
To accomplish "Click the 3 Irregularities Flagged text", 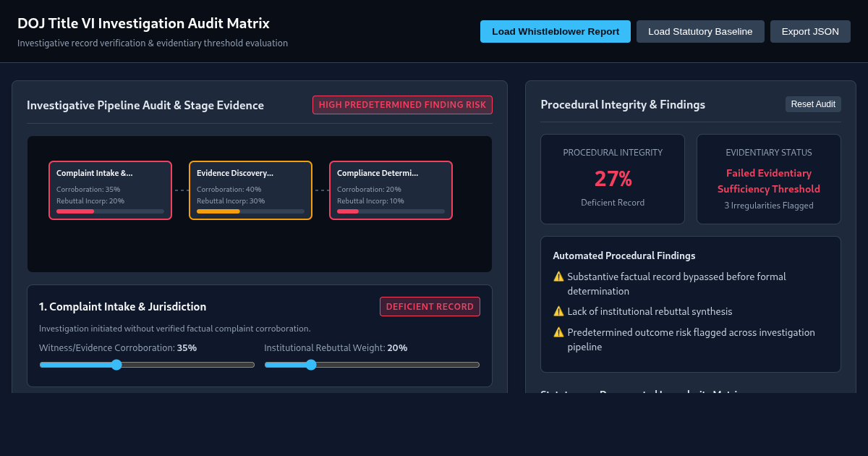I will (769, 206).
